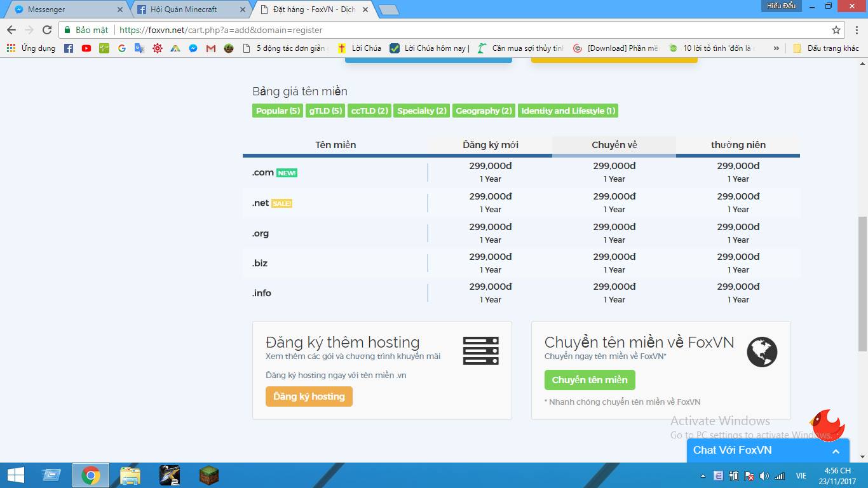868x488 pixels.
Task: Filter domains by gTLD (5)
Action: (325, 111)
